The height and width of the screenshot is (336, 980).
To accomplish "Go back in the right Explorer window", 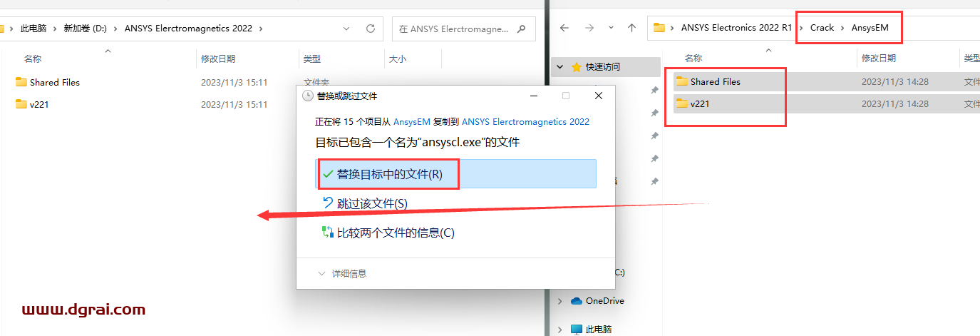I will pos(564,28).
